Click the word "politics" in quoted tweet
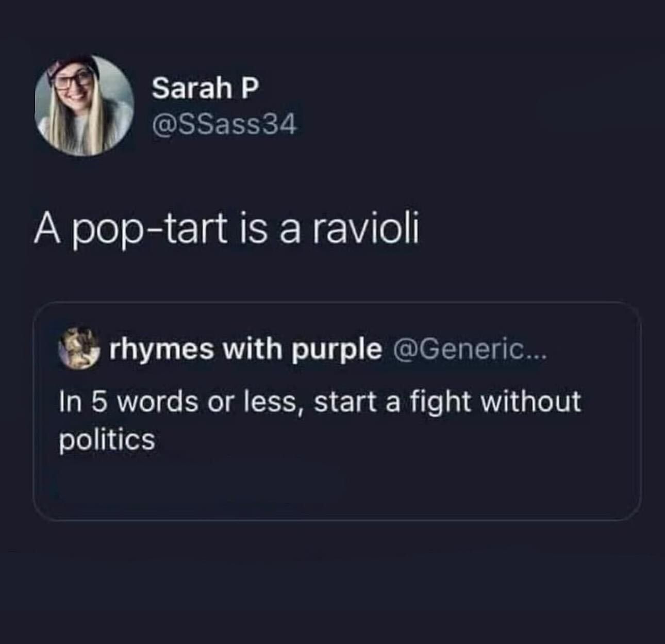 [x=107, y=440]
